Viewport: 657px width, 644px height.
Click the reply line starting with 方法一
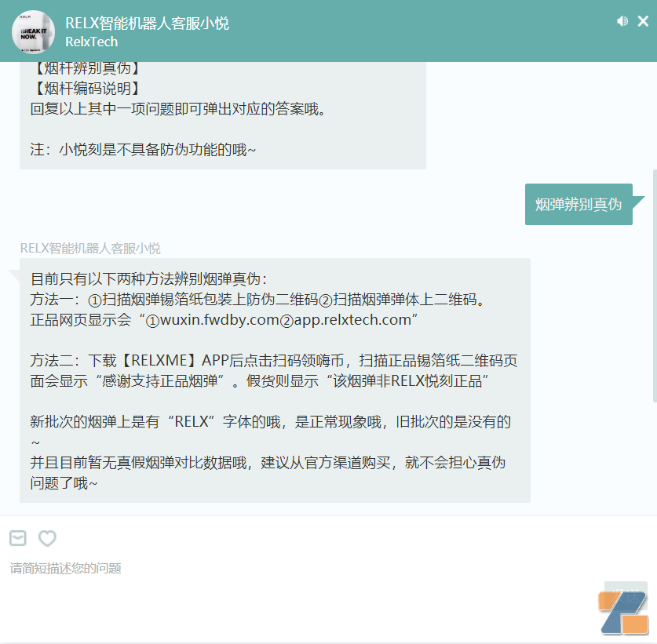[x=259, y=300]
